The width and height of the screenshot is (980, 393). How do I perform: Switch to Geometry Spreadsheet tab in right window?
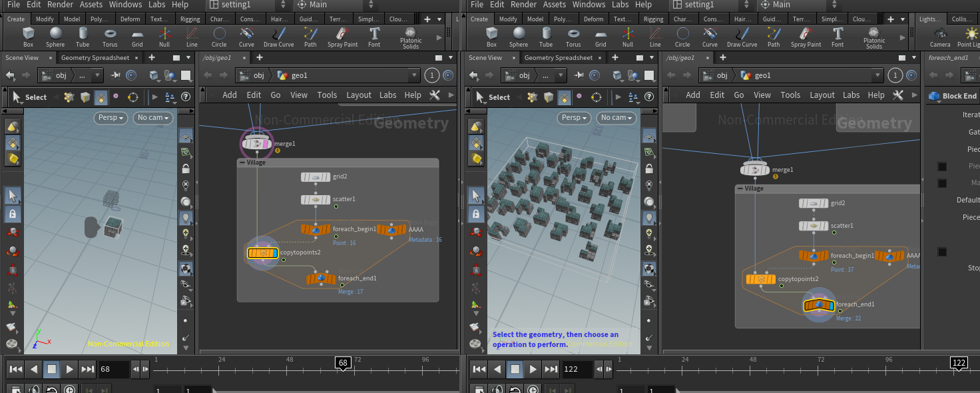558,58
